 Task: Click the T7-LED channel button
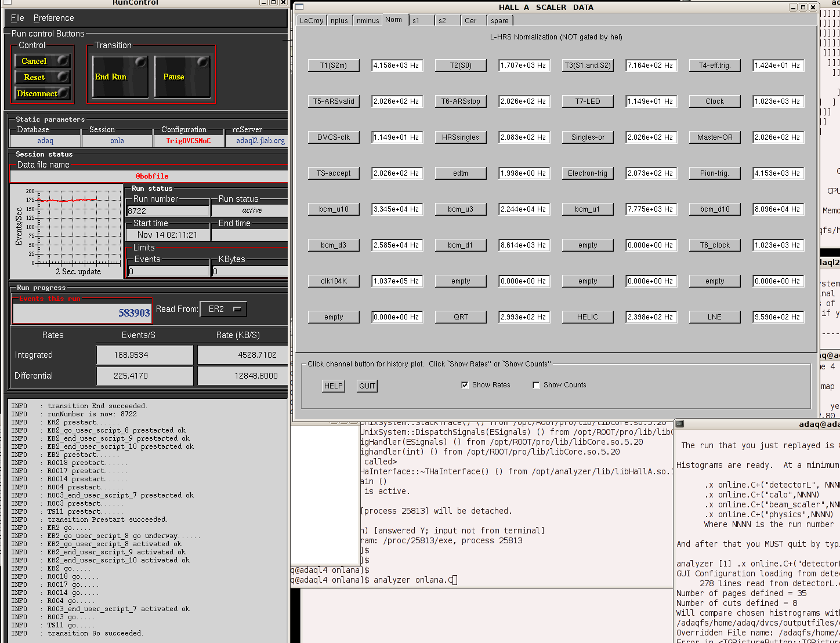[x=588, y=101]
